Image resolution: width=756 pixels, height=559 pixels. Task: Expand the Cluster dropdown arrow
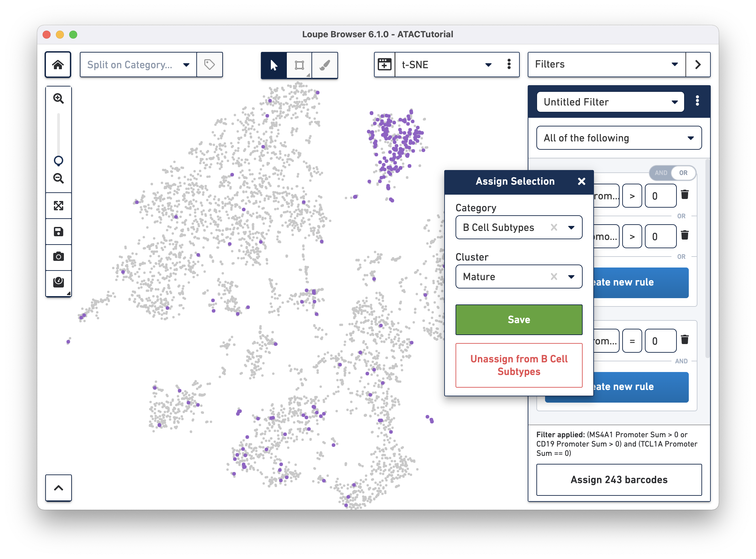coord(571,277)
